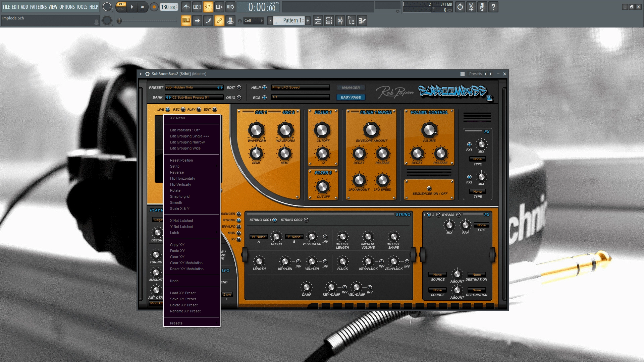Toggle wait for input to start playing
Screen dimensions: 644x362
click(197, 7)
